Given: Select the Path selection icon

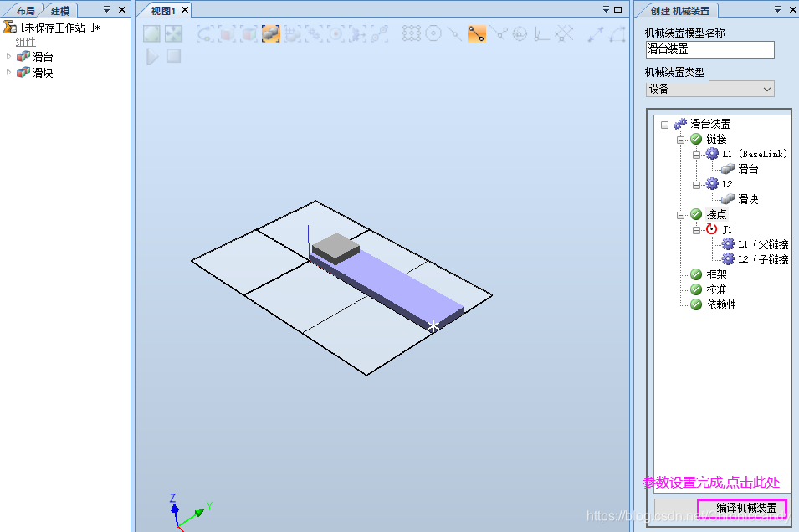Looking at the screenshot, I should tap(379, 34).
